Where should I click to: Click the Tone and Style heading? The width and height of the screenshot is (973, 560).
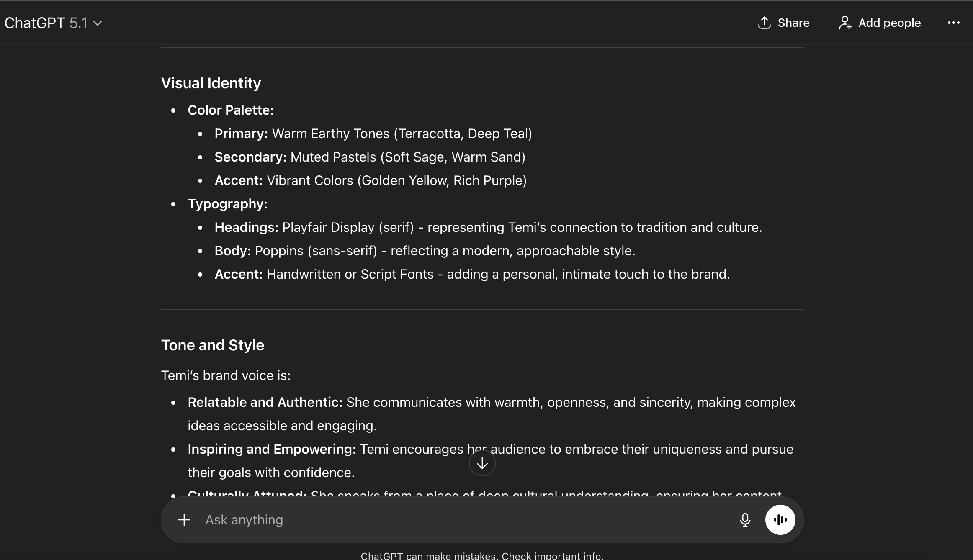pos(213,345)
